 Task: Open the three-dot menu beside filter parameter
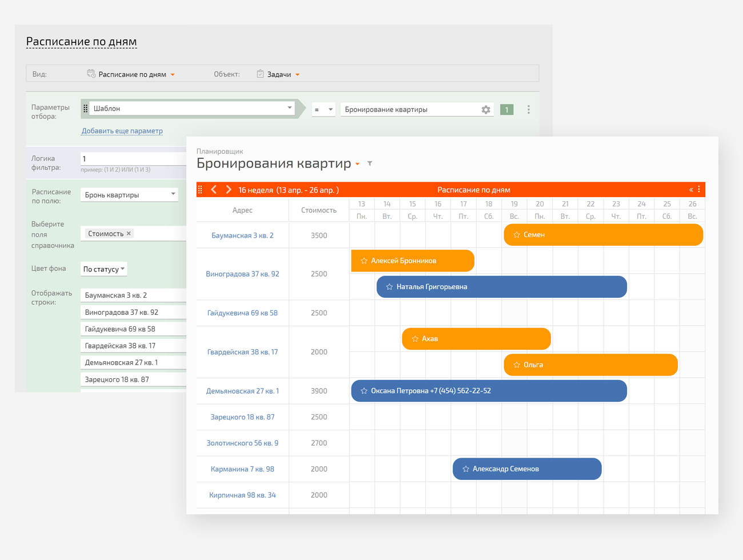pos(528,110)
